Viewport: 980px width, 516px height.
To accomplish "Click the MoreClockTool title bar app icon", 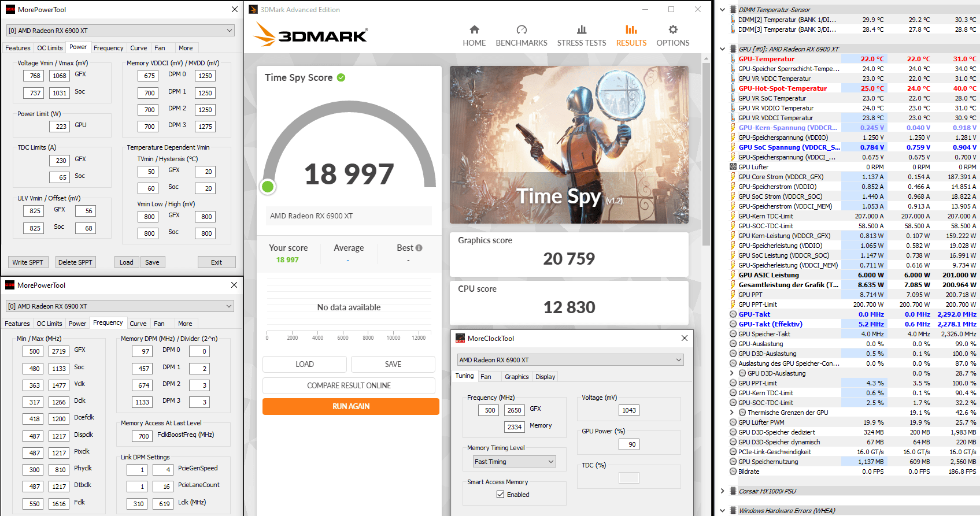I will 460,338.
